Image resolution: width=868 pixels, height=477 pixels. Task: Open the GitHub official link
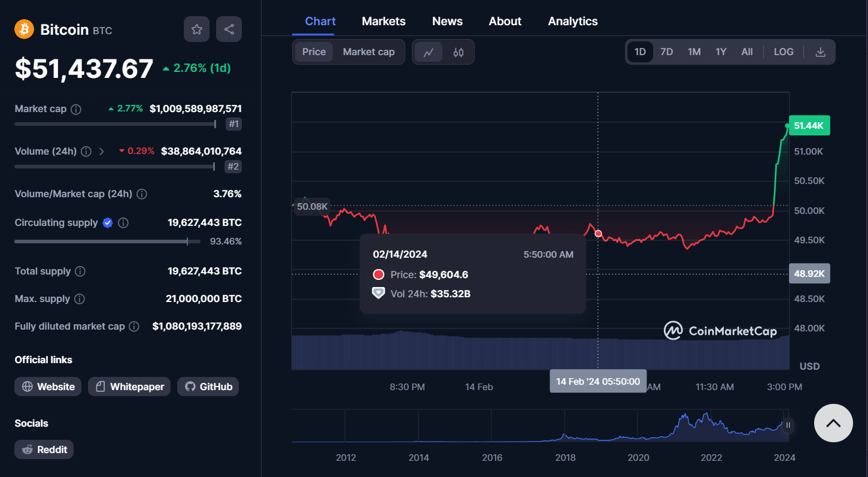tap(208, 387)
